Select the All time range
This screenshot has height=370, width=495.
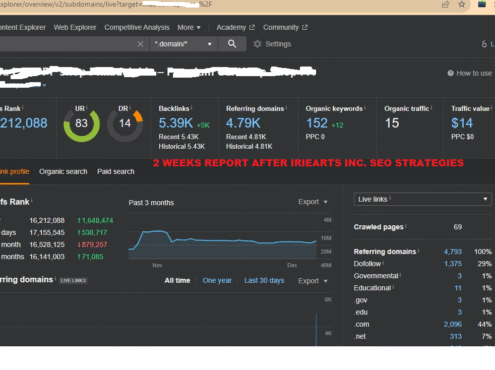[x=177, y=281]
